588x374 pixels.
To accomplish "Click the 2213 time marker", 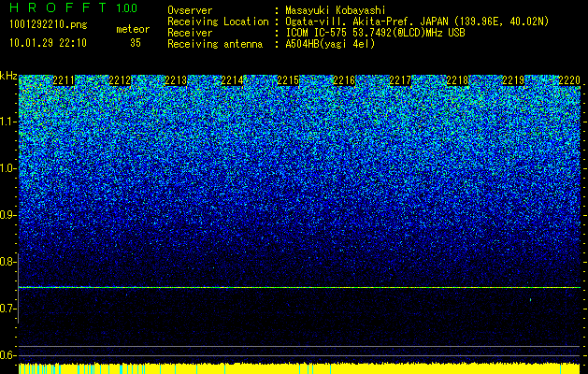I will (x=176, y=80).
